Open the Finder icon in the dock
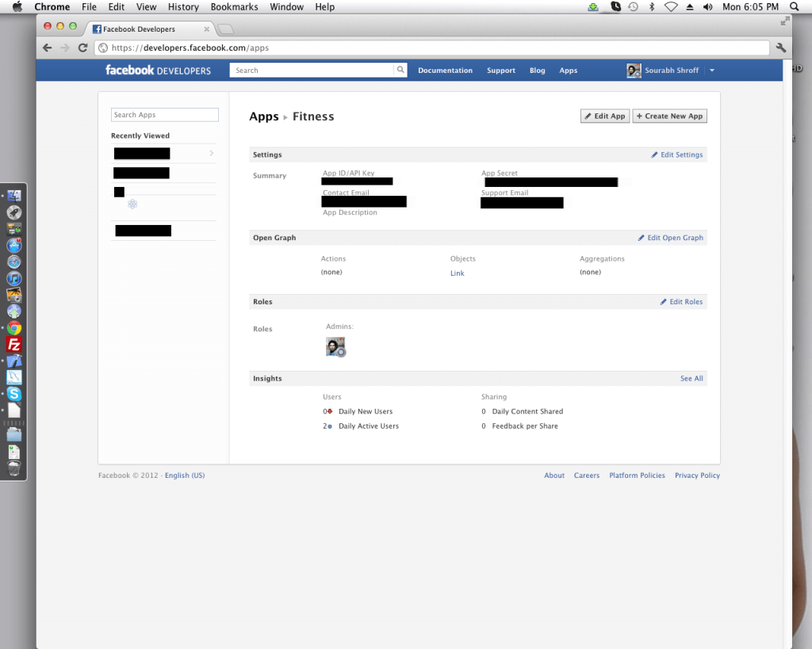This screenshot has width=812, height=649. pyautogui.click(x=14, y=196)
